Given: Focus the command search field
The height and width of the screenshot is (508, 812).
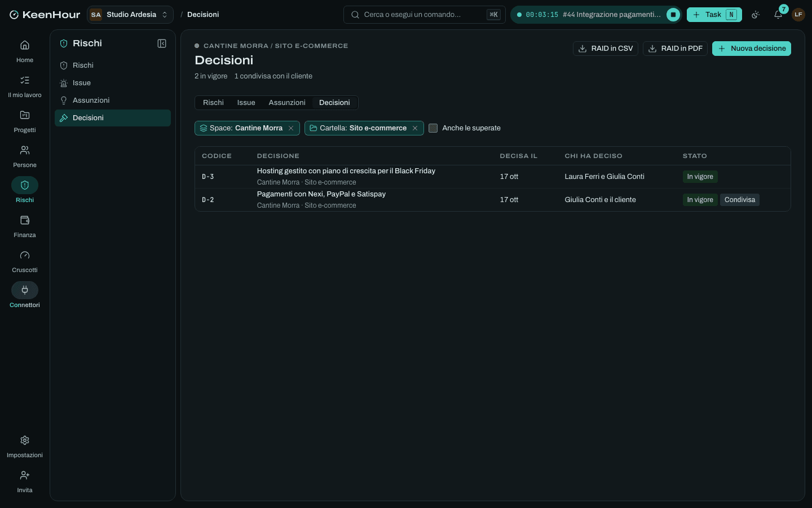Looking at the screenshot, I should tap(425, 15).
